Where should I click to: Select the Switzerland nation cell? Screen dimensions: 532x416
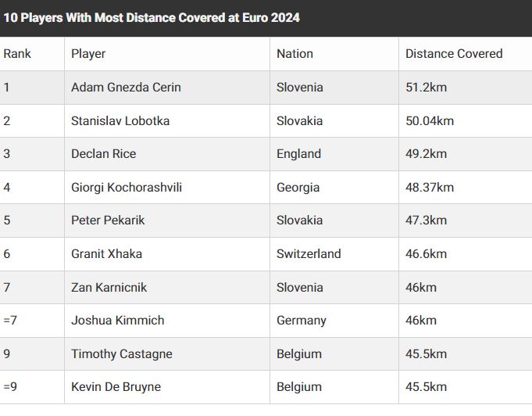coord(309,254)
